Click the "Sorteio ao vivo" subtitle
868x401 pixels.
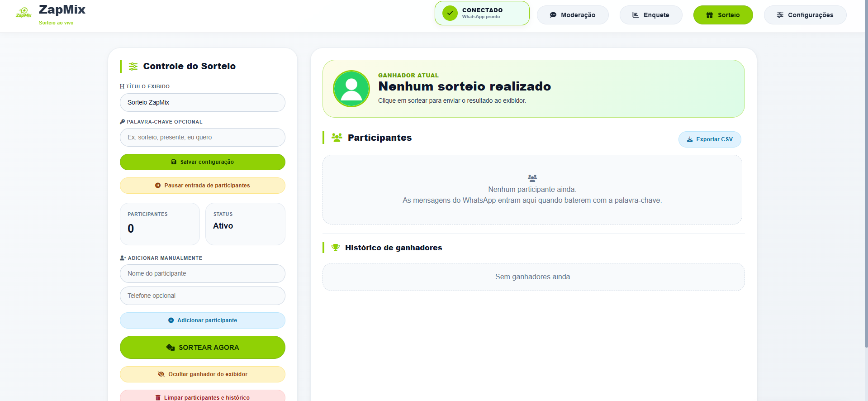(x=56, y=23)
